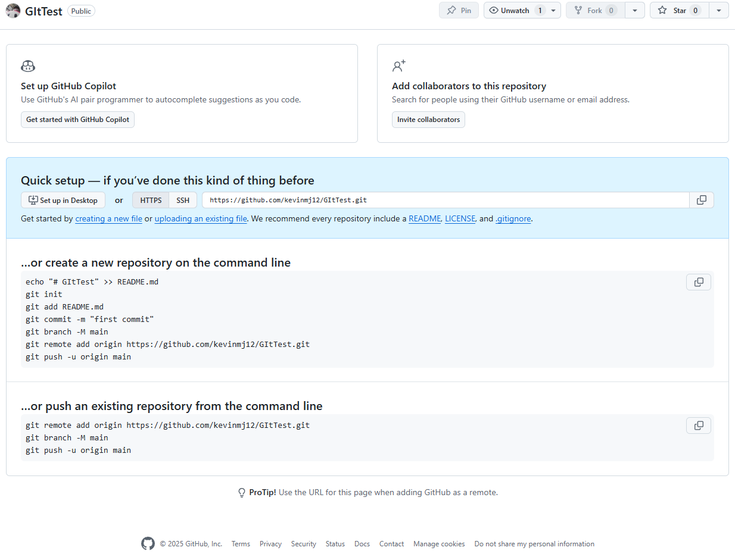Click the README link
Viewport: 735px width, 560px height.
425,218
